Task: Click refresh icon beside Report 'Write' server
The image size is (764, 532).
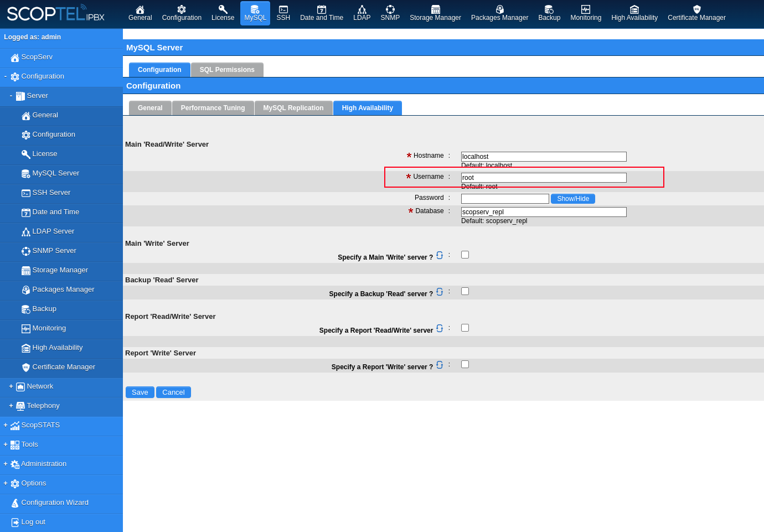Action: pyautogui.click(x=440, y=365)
